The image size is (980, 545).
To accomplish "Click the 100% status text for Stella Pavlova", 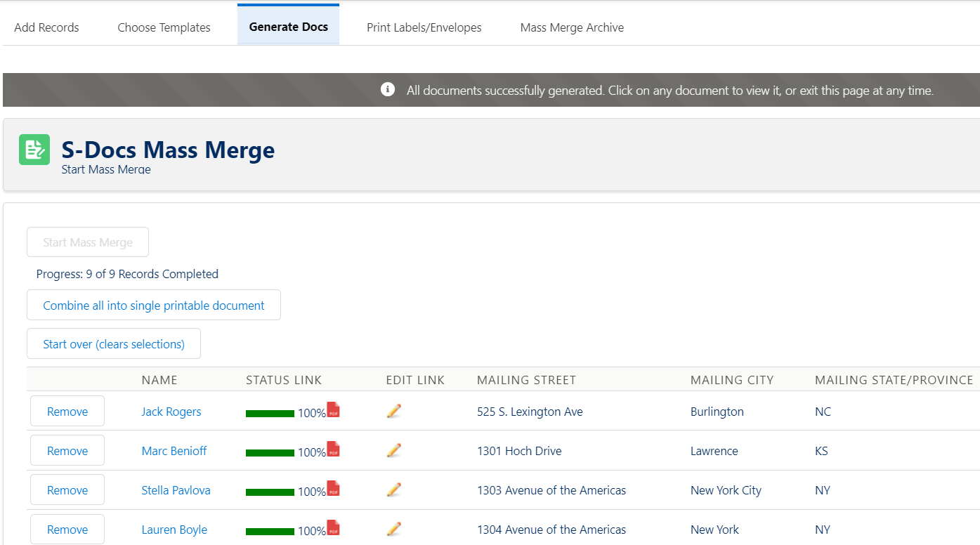I will tap(312, 492).
